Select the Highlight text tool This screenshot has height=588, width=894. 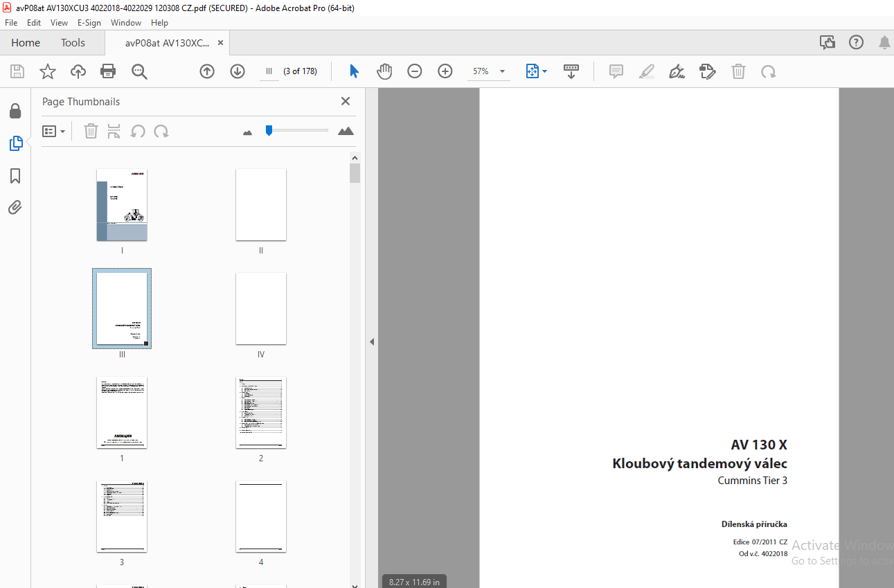click(647, 71)
